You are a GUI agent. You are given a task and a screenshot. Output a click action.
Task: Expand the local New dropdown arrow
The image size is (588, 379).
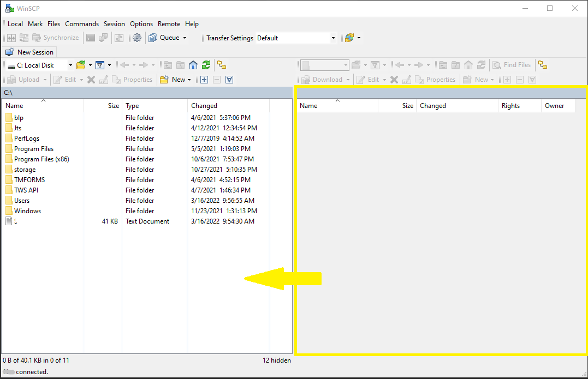[x=189, y=80]
